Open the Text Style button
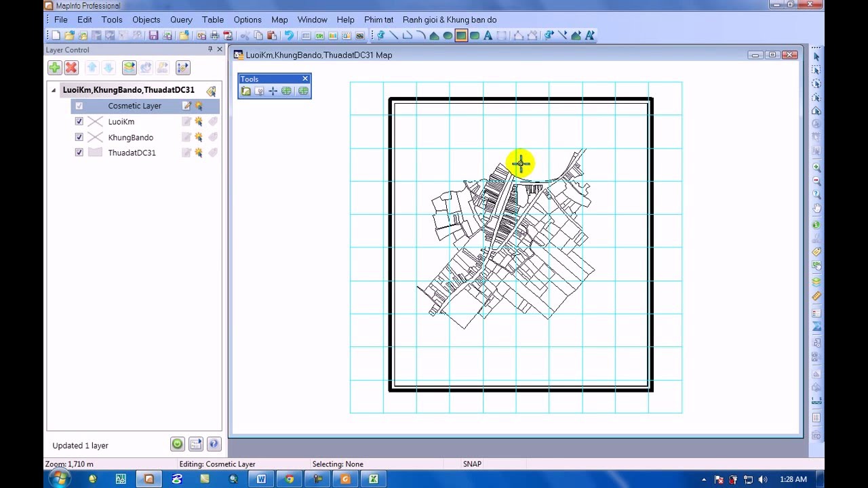This screenshot has height=488, width=868. pyautogui.click(x=589, y=35)
